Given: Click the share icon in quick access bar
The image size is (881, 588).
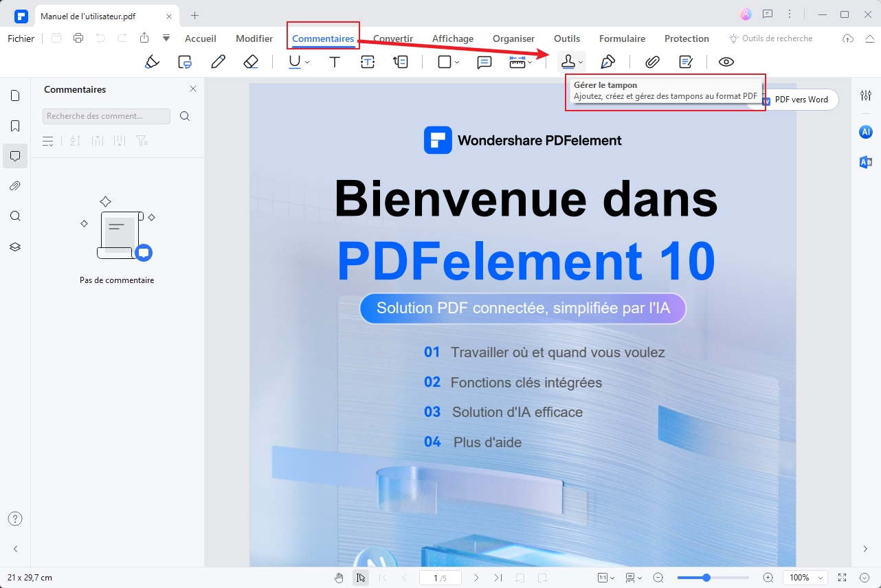Looking at the screenshot, I should (144, 38).
